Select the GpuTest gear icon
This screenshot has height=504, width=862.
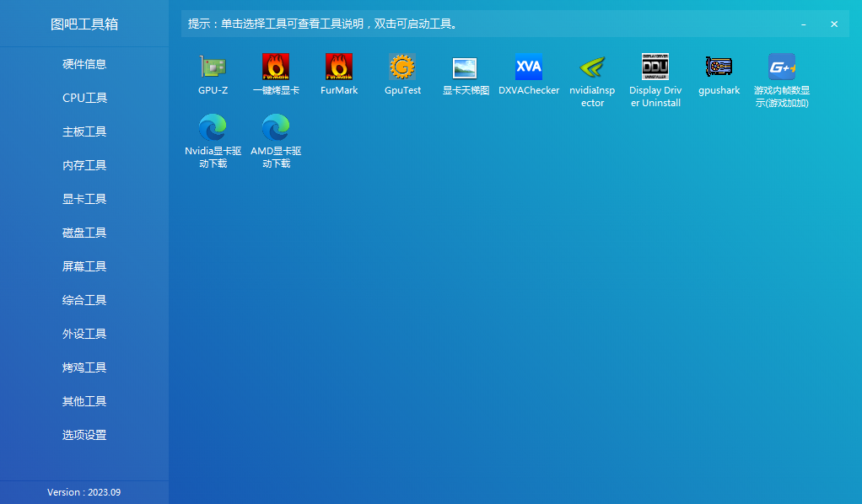click(402, 67)
